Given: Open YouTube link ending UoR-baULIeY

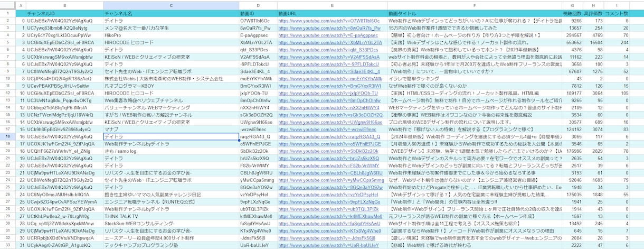Looking at the screenshot, I should [329, 245].
